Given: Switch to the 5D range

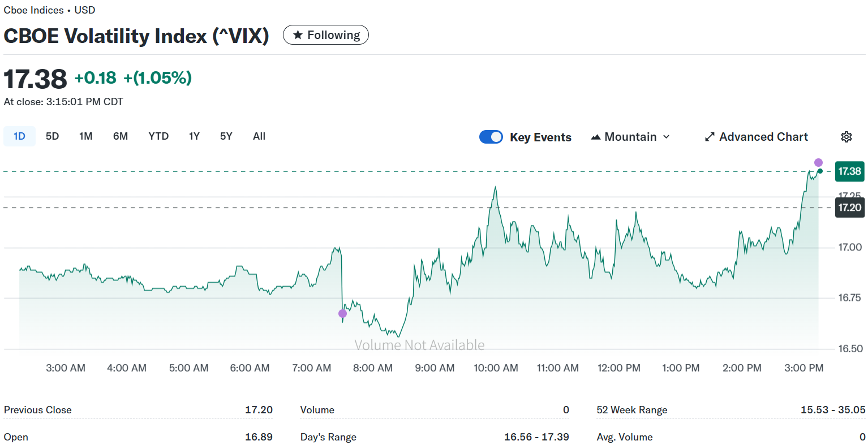Looking at the screenshot, I should click(52, 136).
